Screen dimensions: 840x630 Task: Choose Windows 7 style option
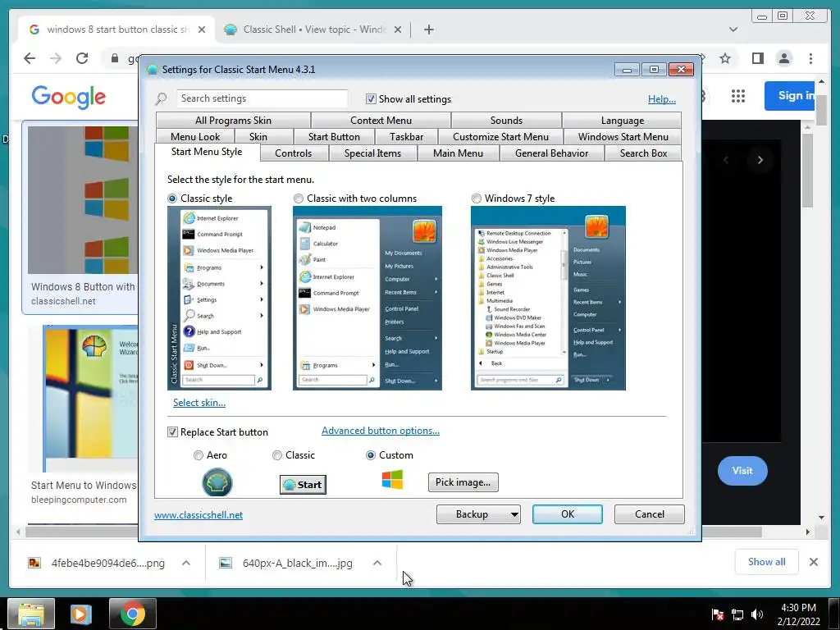click(477, 199)
